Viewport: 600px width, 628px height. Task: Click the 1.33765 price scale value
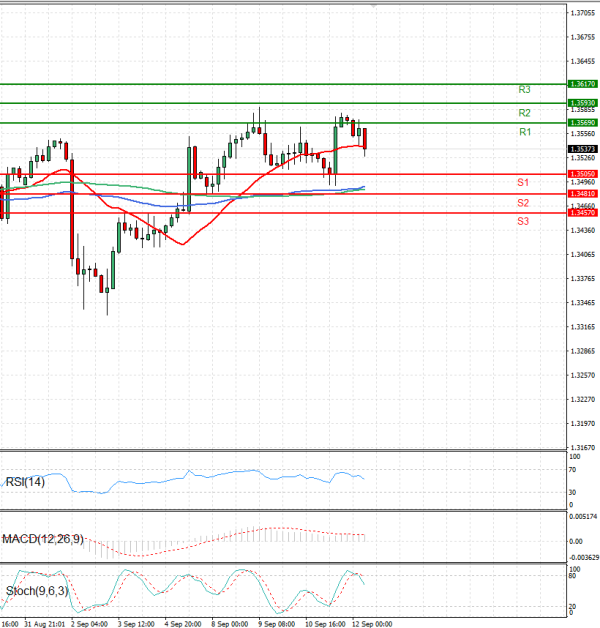click(x=583, y=278)
